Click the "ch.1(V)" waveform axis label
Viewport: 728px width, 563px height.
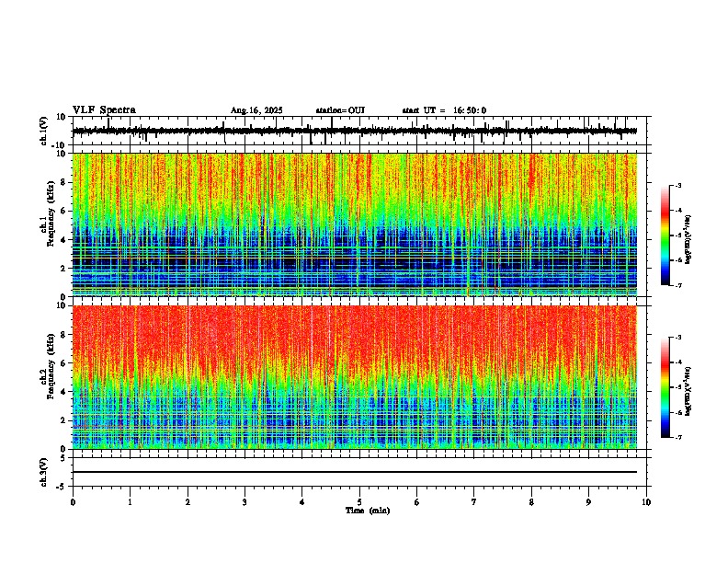pos(44,131)
